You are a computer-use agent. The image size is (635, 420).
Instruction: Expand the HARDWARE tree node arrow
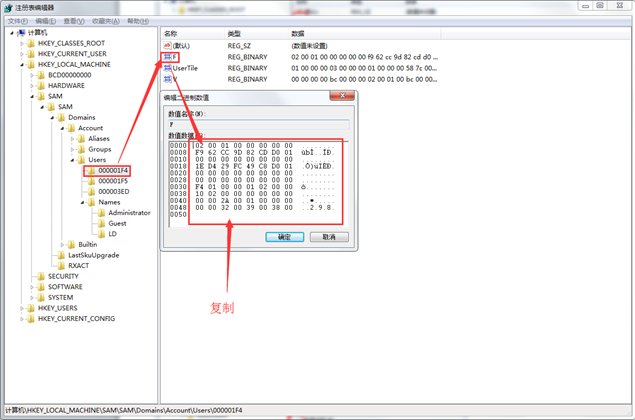coord(32,85)
